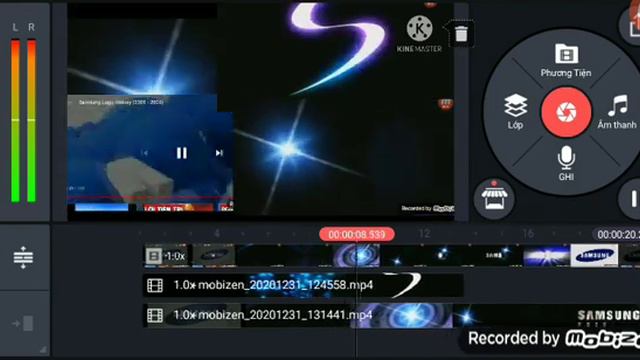640x360 pixels.
Task: Click the Samsung logo thumbnail in main track
Action: pyautogui.click(x=594, y=256)
